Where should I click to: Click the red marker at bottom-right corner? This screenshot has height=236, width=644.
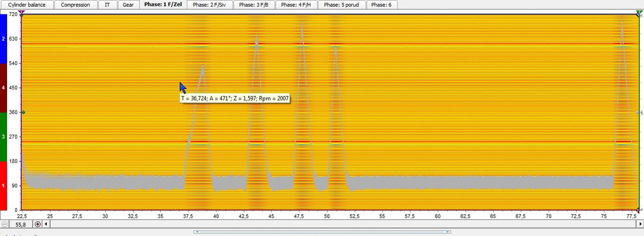638,210
